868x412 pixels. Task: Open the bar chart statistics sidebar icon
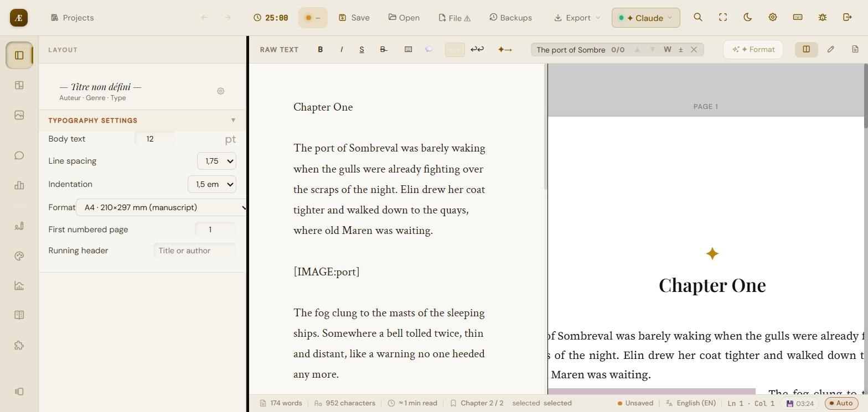[19, 185]
